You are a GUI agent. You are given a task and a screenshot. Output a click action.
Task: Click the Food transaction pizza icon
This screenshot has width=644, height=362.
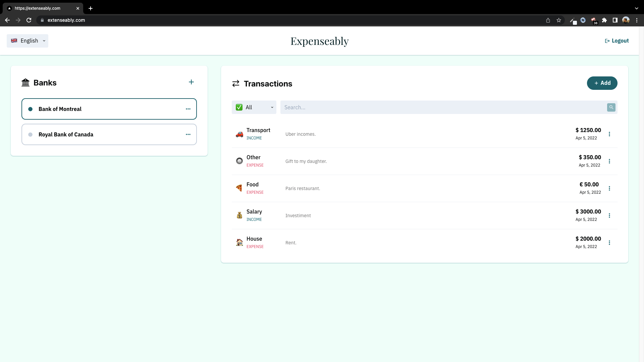click(239, 188)
